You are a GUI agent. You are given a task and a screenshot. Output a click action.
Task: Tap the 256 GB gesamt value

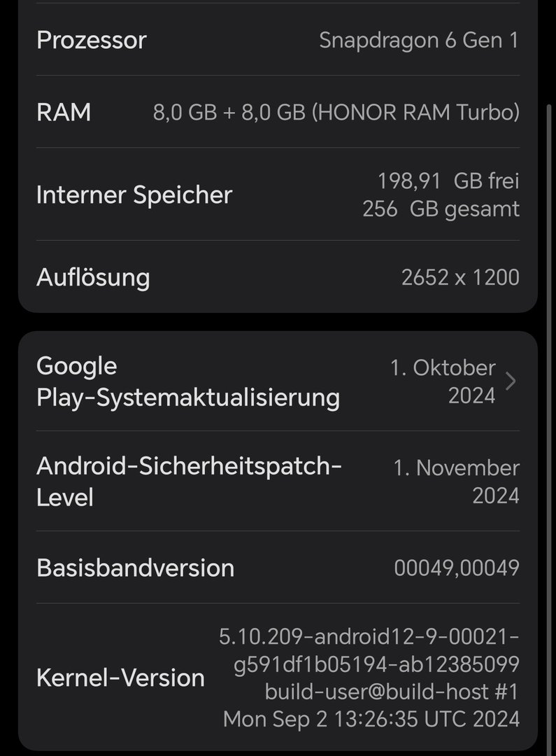tap(441, 209)
